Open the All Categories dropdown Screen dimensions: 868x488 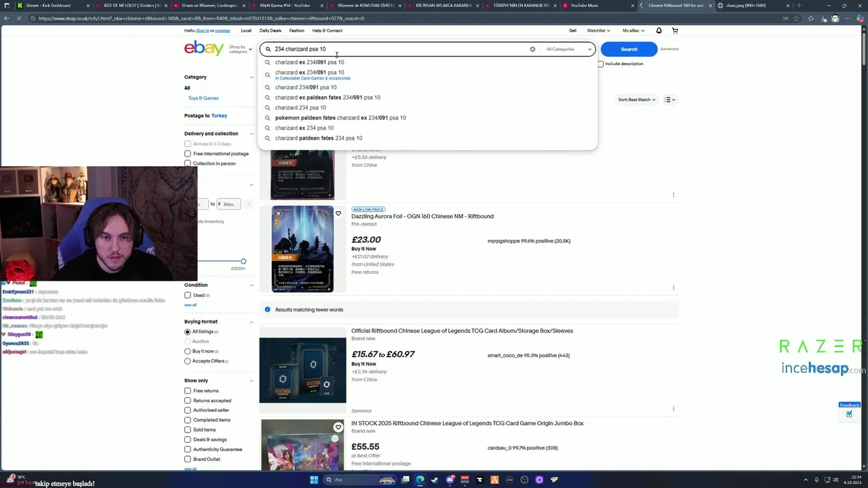tap(568, 49)
